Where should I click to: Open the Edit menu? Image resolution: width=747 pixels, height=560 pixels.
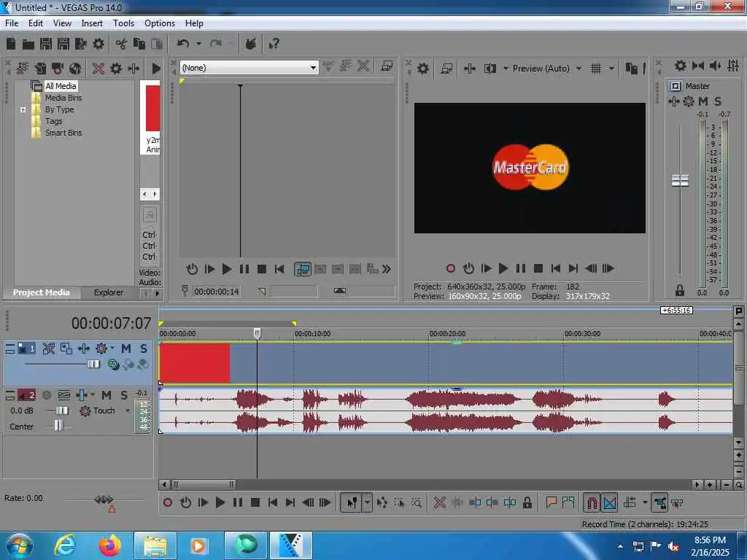coord(35,23)
